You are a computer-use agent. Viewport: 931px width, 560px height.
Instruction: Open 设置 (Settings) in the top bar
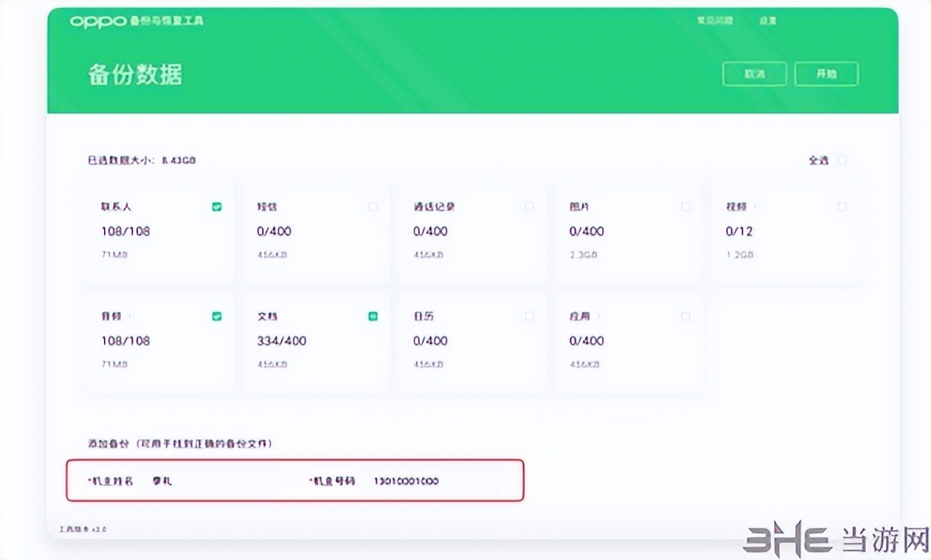click(769, 19)
